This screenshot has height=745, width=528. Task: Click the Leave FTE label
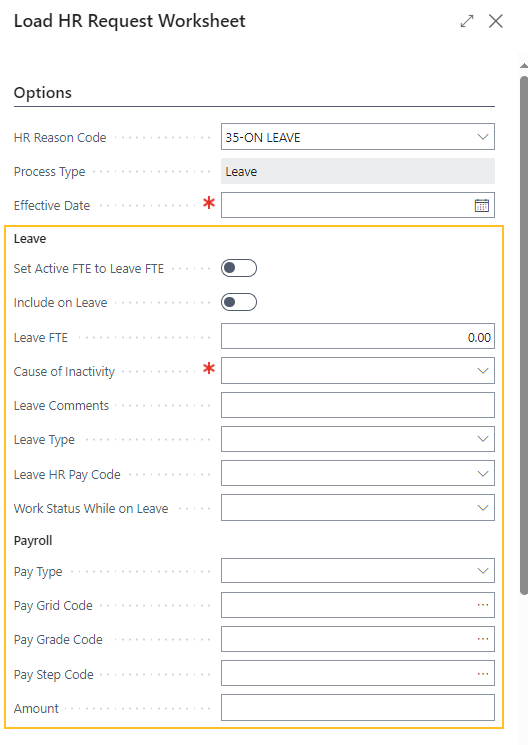[x=41, y=337]
